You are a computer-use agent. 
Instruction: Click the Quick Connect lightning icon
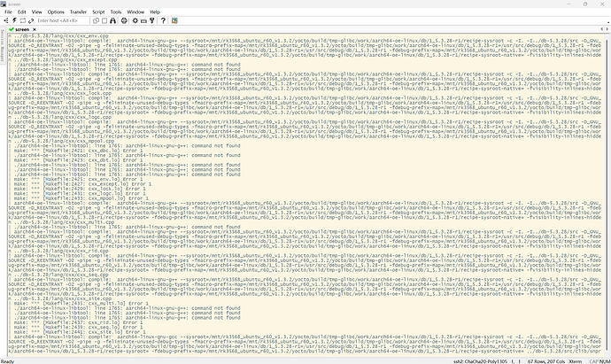17,18
